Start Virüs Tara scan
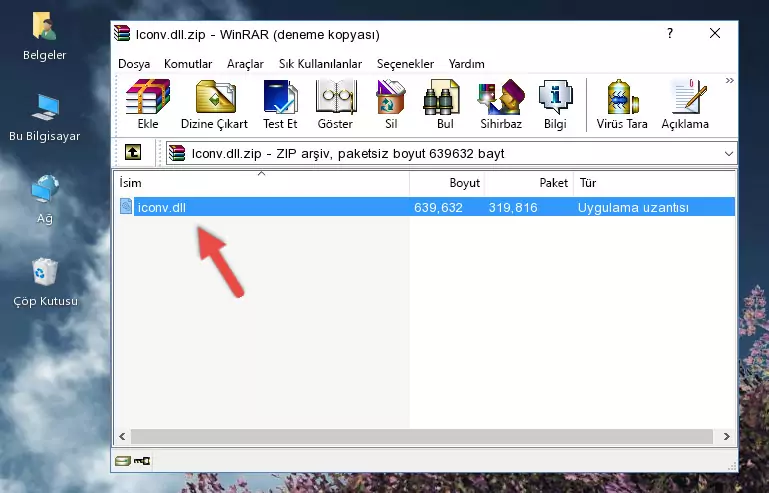This screenshot has width=769, height=493. point(622,104)
